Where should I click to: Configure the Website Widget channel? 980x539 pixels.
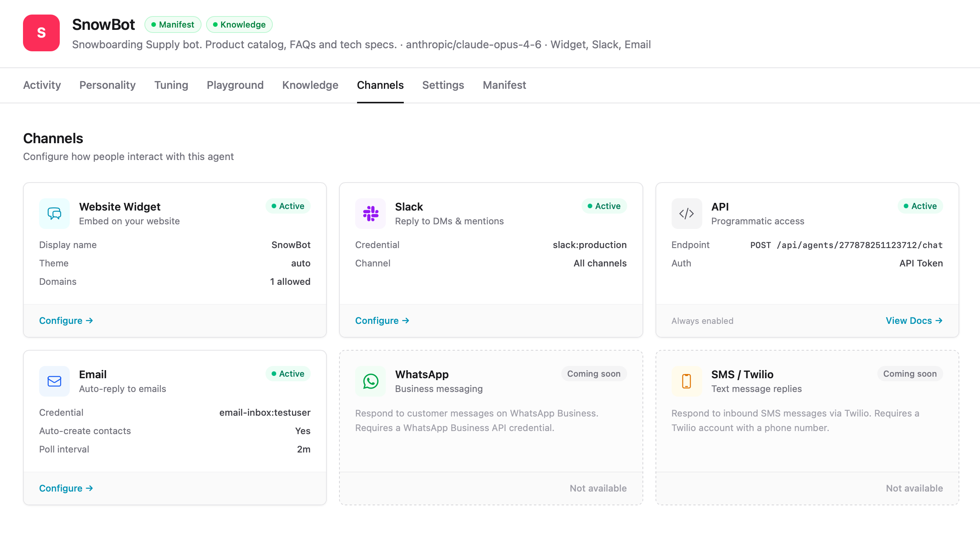(x=66, y=321)
